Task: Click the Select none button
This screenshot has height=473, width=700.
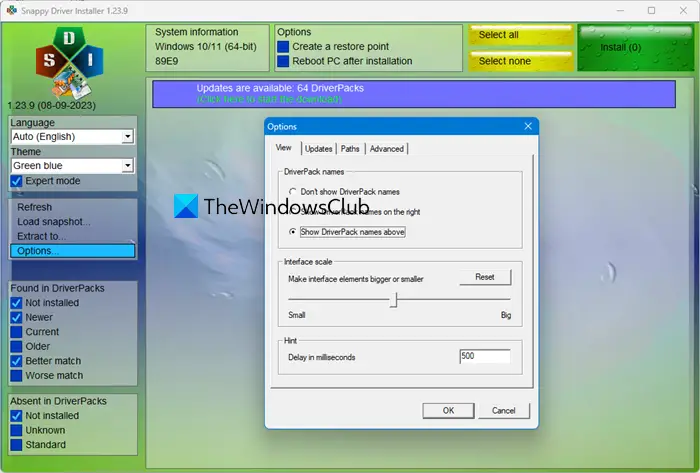Action: click(521, 61)
